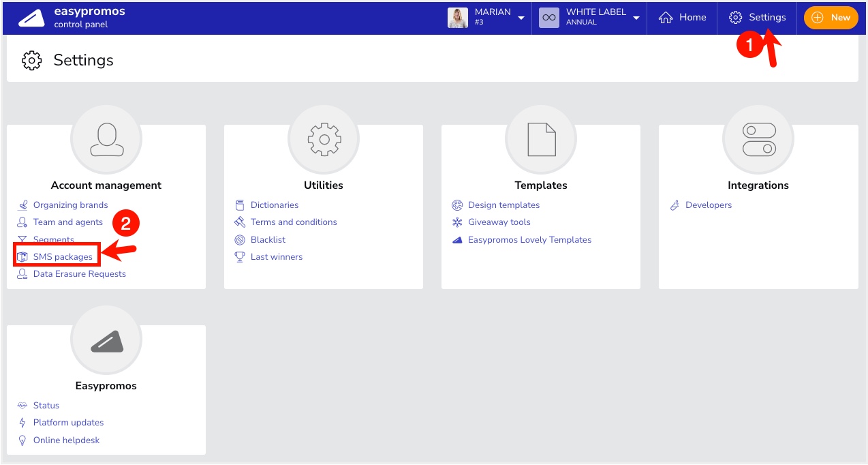Click the Segments funnel icon

tap(22, 240)
